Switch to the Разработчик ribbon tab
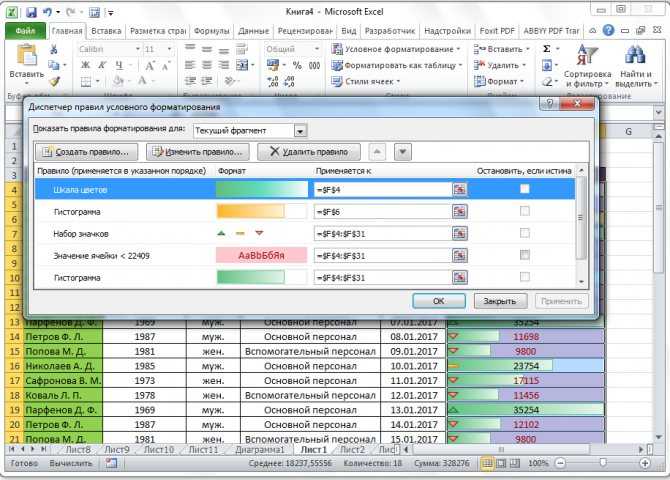The width and height of the screenshot is (670, 480). click(x=390, y=31)
